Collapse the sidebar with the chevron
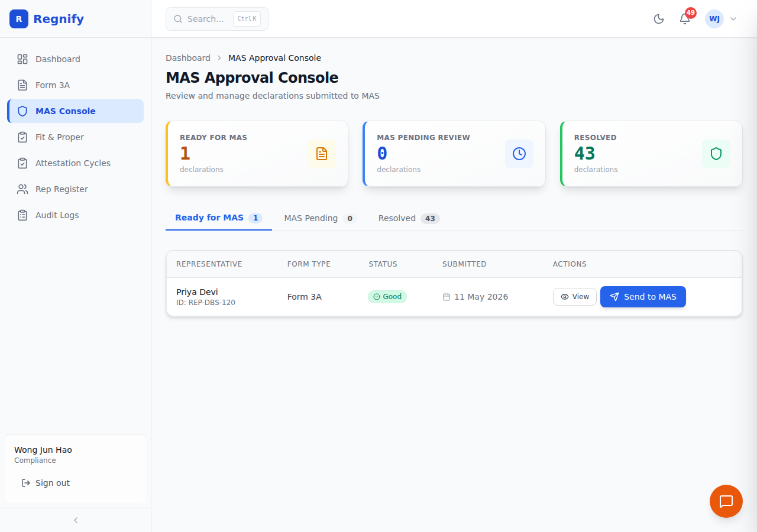757x532 pixels. tap(76, 520)
